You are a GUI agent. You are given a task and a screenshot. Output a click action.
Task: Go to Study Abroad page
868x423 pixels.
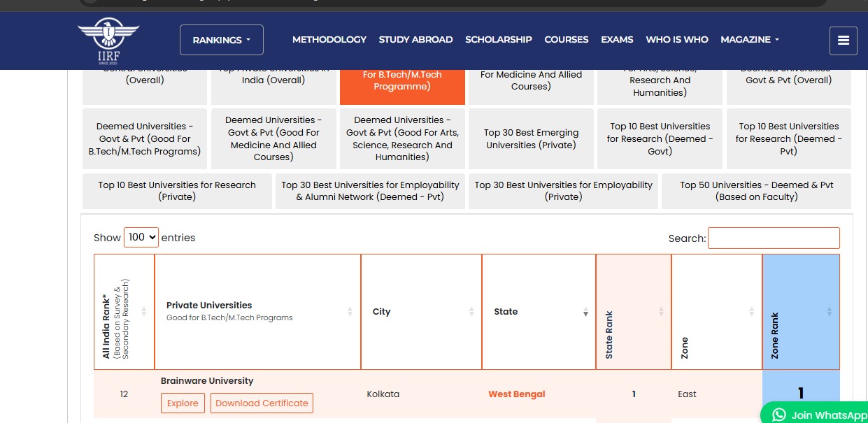pyautogui.click(x=415, y=40)
